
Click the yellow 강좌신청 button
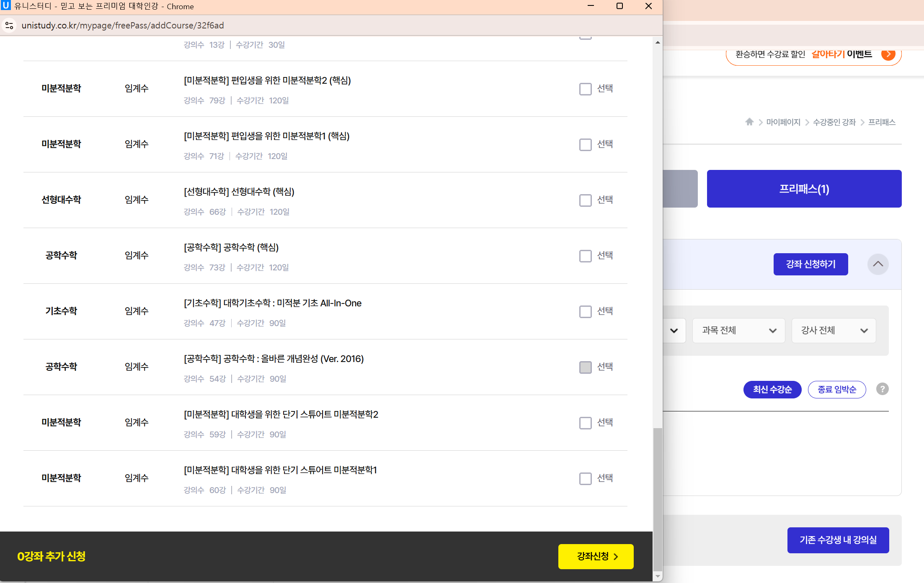(596, 556)
